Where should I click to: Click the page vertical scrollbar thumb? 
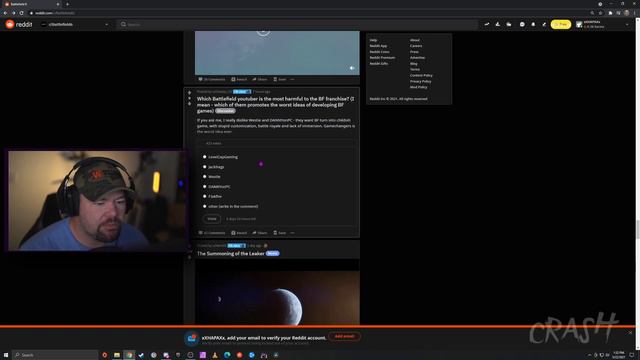click(638, 229)
